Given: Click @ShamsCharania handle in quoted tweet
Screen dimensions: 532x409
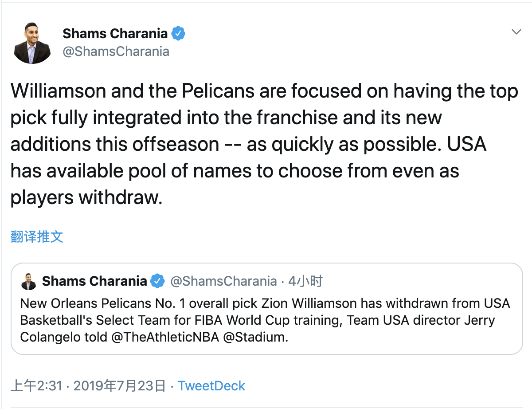Looking at the screenshot, I should [223, 281].
